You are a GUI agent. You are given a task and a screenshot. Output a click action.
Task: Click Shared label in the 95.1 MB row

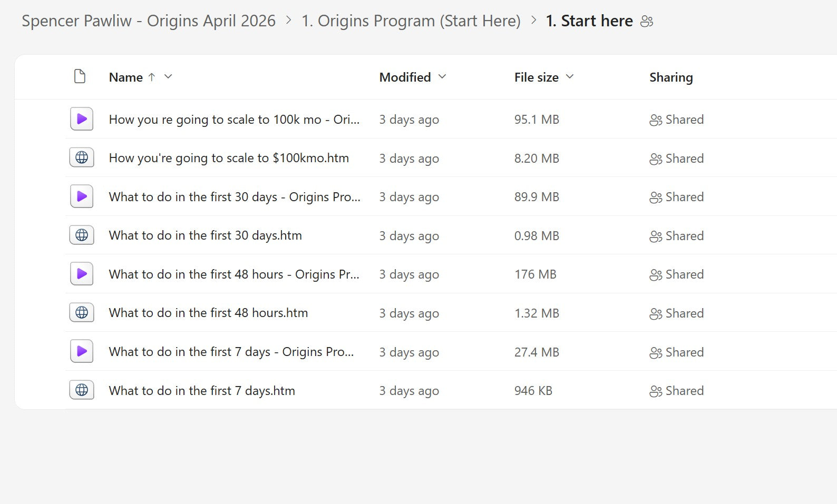(x=684, y=120)
